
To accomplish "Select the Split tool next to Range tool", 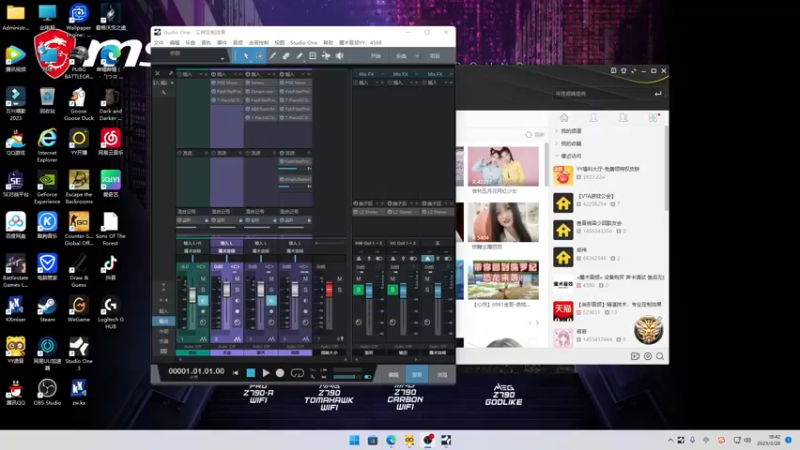I will click(272, 56).
